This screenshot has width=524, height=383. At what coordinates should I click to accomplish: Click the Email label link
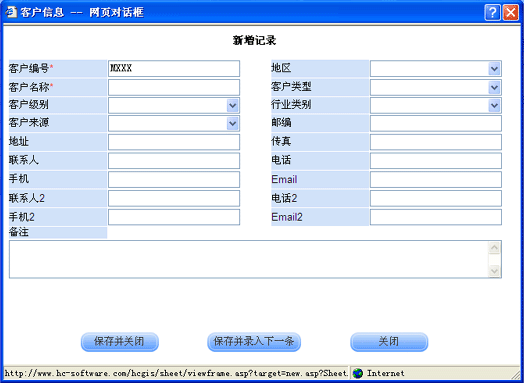284,179
